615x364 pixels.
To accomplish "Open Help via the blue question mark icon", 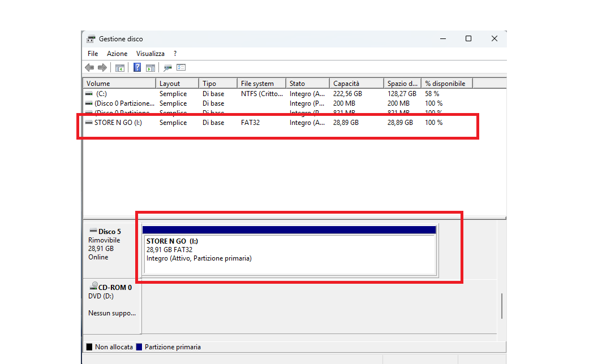I will point(137,67).
